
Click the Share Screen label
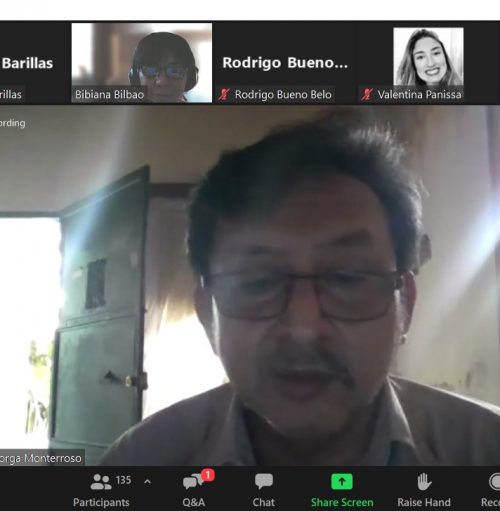(x=342, y=502)
